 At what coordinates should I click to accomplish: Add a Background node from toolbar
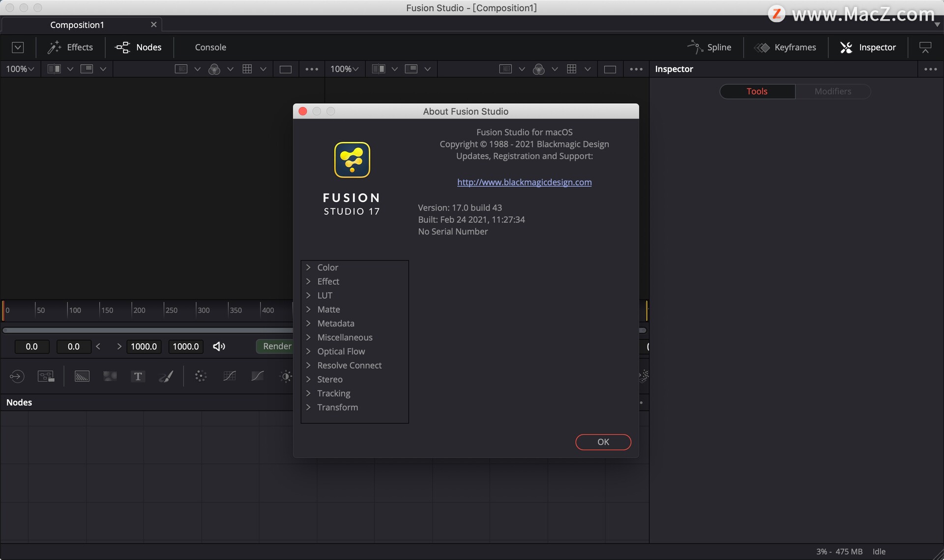82,377
